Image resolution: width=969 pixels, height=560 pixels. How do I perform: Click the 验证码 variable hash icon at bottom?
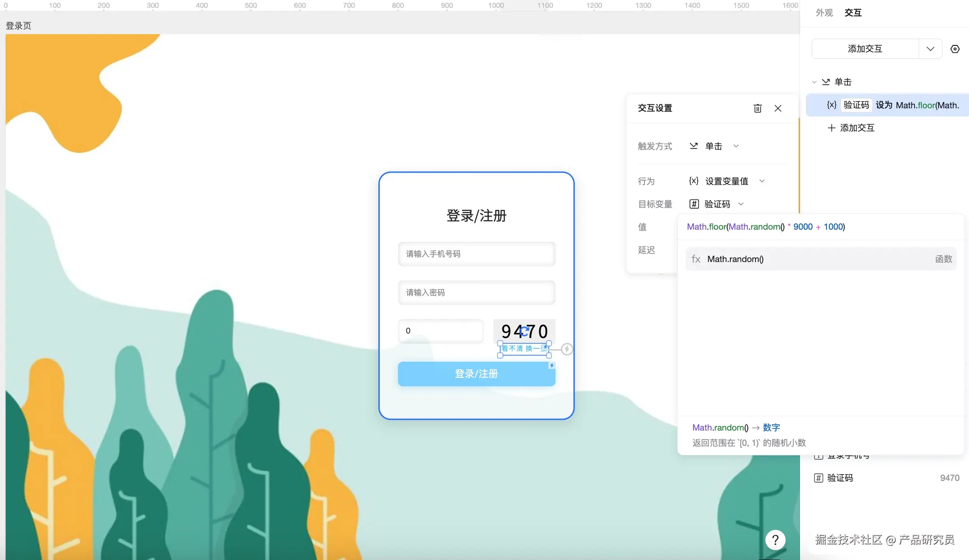tap(818, 478)
